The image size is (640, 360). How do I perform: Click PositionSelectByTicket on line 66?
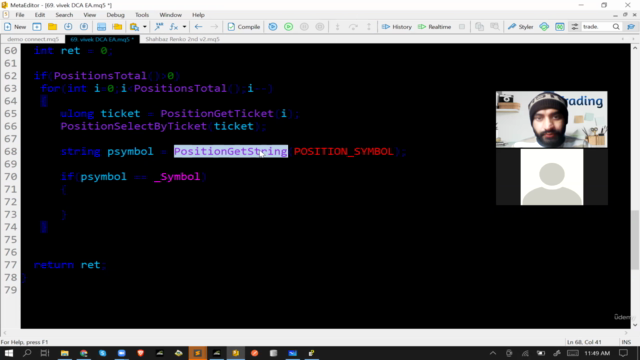click(x=133, y=126)
